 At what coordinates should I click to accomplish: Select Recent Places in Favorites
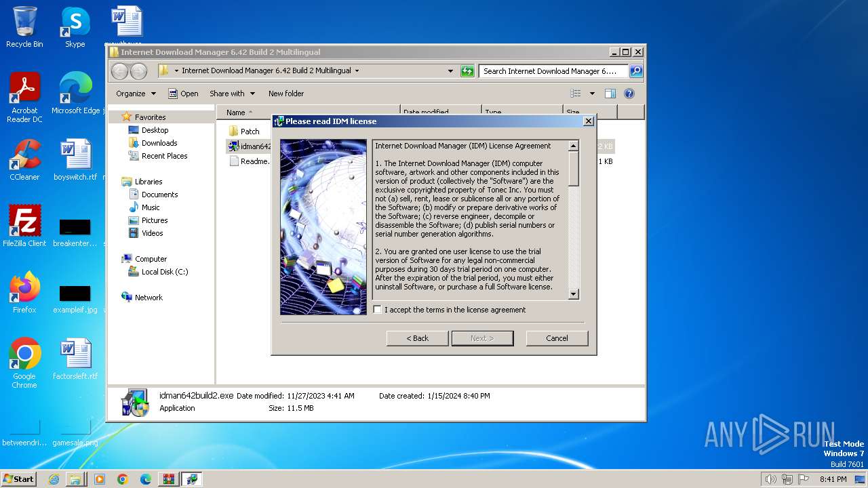(164, 156)
